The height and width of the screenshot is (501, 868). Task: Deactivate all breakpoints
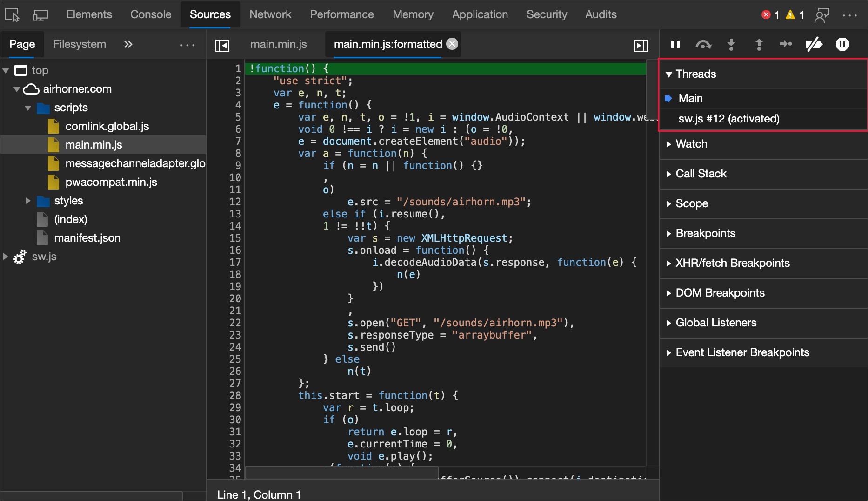click(814, 44)
